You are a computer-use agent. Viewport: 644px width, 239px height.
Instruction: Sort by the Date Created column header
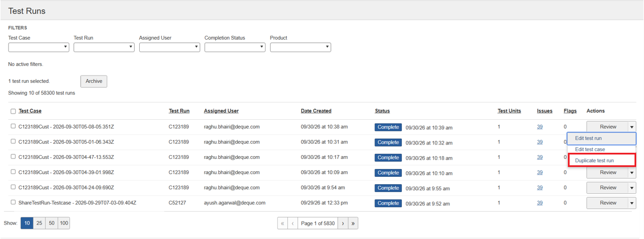tap(316, 111)
